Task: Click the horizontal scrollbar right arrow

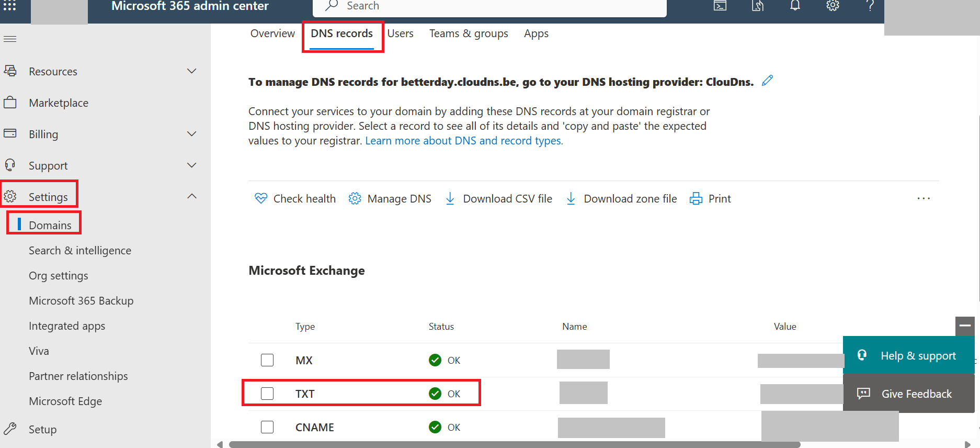Action: pos(967,444)
